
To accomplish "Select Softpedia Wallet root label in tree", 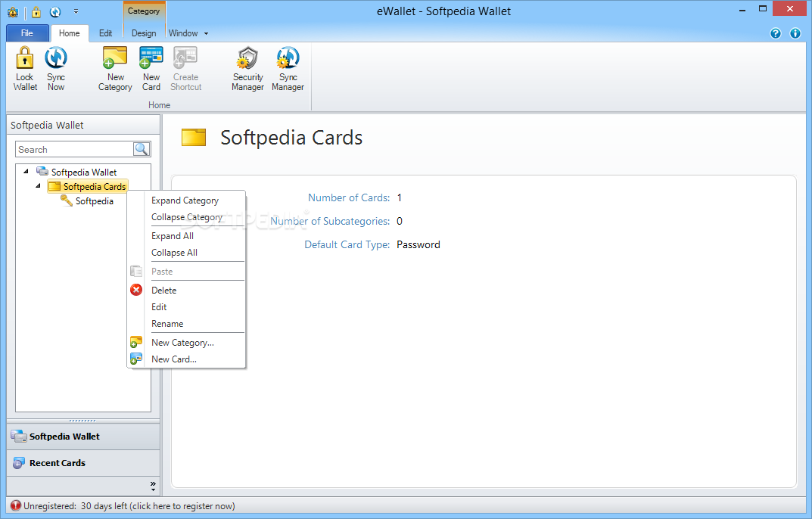I will tap(84, 172).
